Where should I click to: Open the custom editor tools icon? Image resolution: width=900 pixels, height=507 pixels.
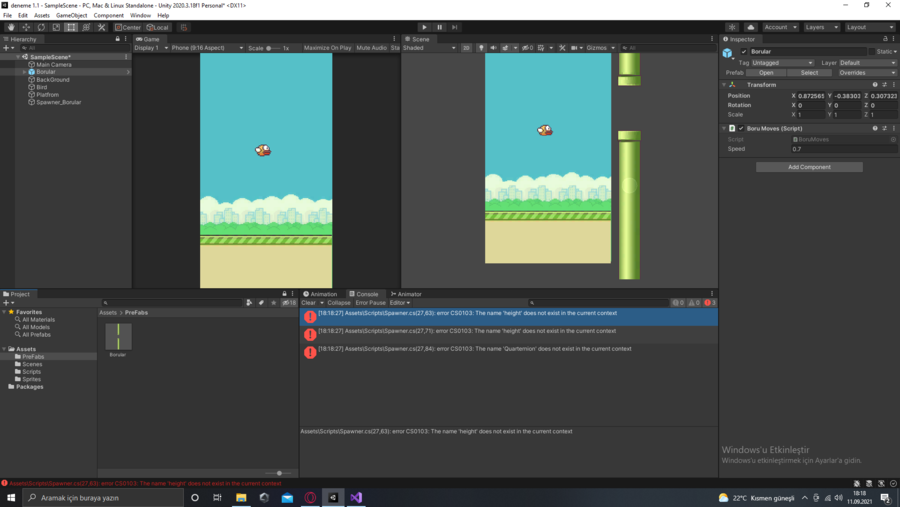point(102,27)
